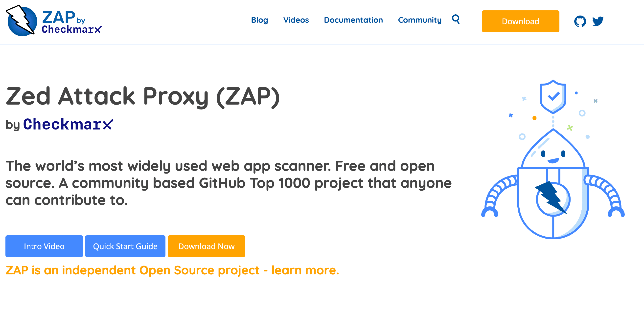Click the Download Now button
Image resolution: width=644 pixels, height=310 pixels.
coord(207,246)
